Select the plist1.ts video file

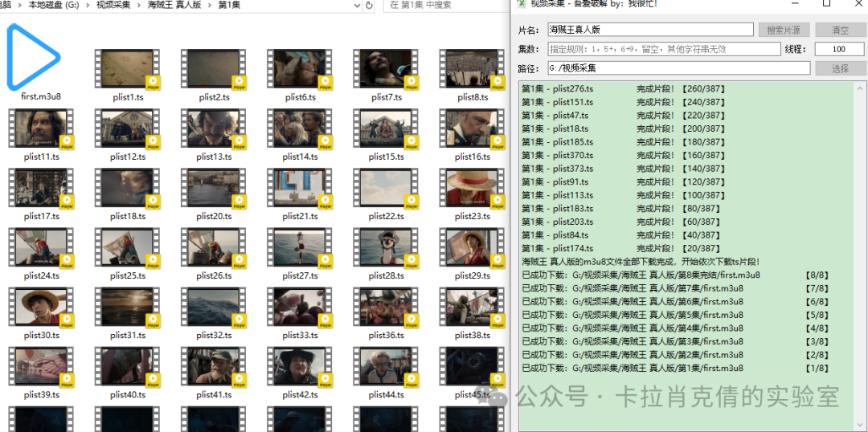point(127,70)
